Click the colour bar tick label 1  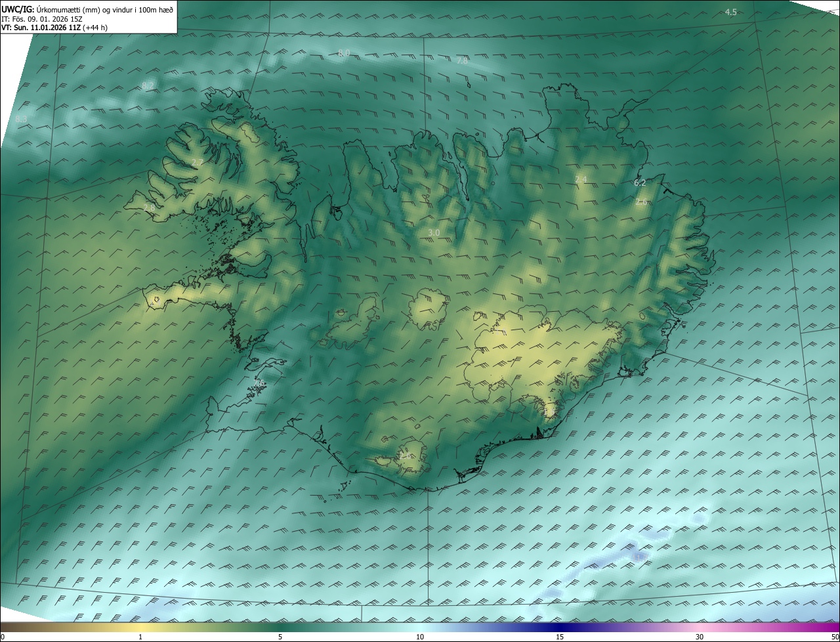(x=140, y=637)
